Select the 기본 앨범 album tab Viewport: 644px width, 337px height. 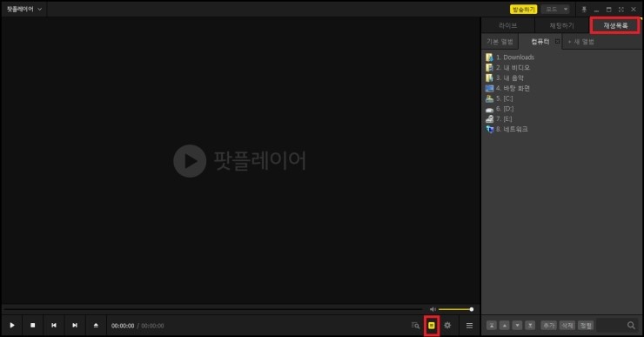pyautogui.click(x=500, y=42)
